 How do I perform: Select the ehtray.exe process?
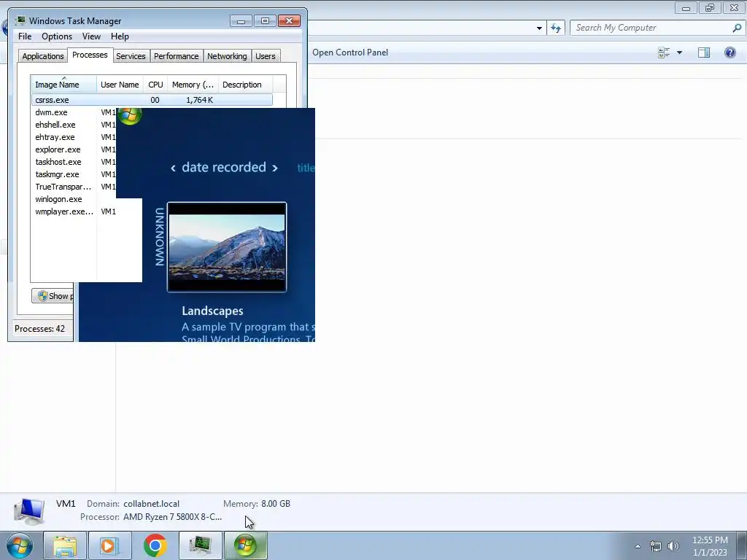tap(55, 137)
